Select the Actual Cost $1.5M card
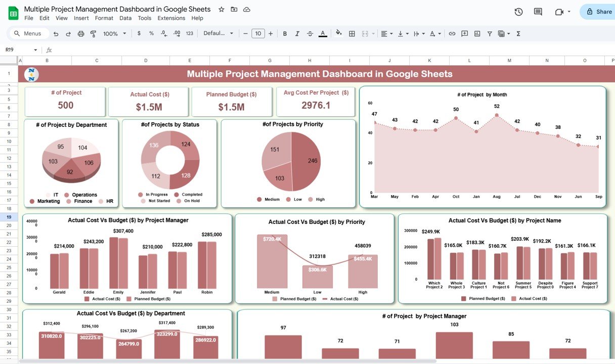Image resolution: width=615 pixels, height=364 pixels. (x=149, y=101)
